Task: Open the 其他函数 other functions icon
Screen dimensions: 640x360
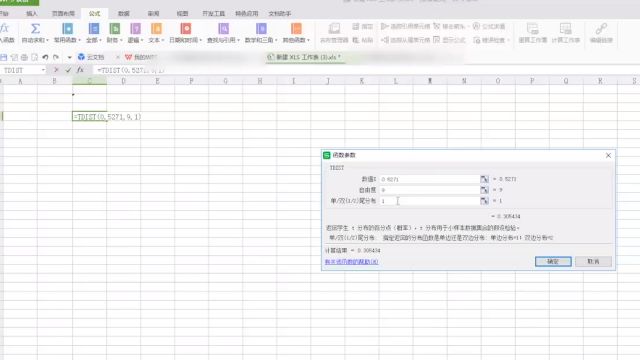Action: point(296,29)
